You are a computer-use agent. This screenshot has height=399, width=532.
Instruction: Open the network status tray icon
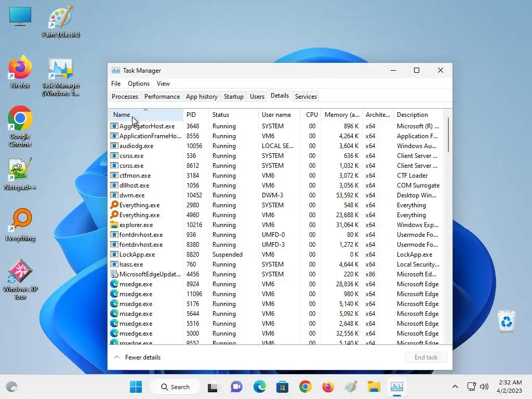(x=472, y=387)
